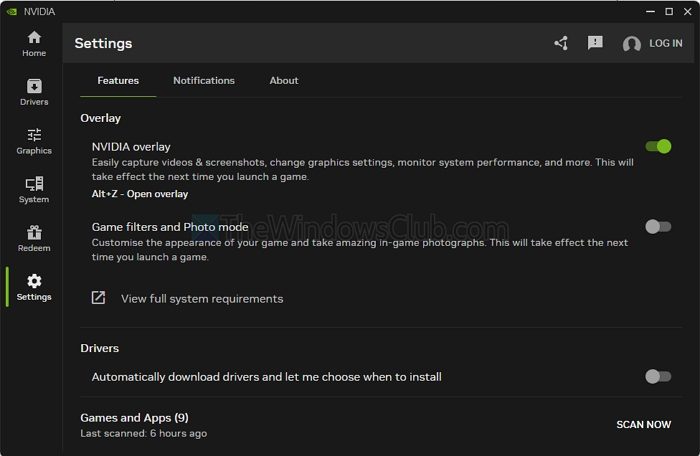Open the Home page in sidebar
This screenshot has width=700, height=456.
34,43
